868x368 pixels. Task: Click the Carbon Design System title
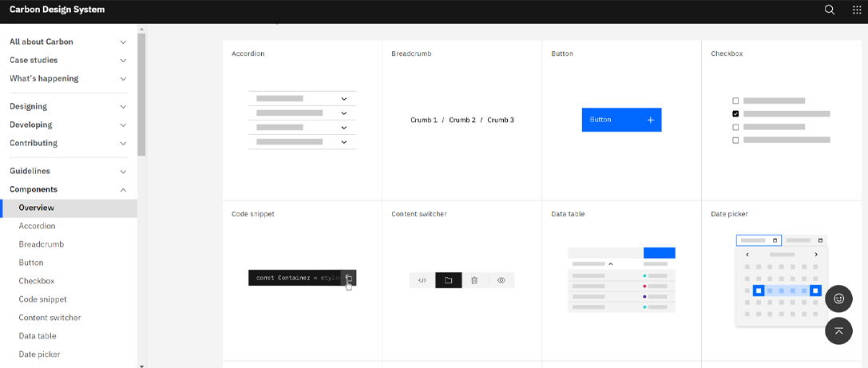[57, 10]
